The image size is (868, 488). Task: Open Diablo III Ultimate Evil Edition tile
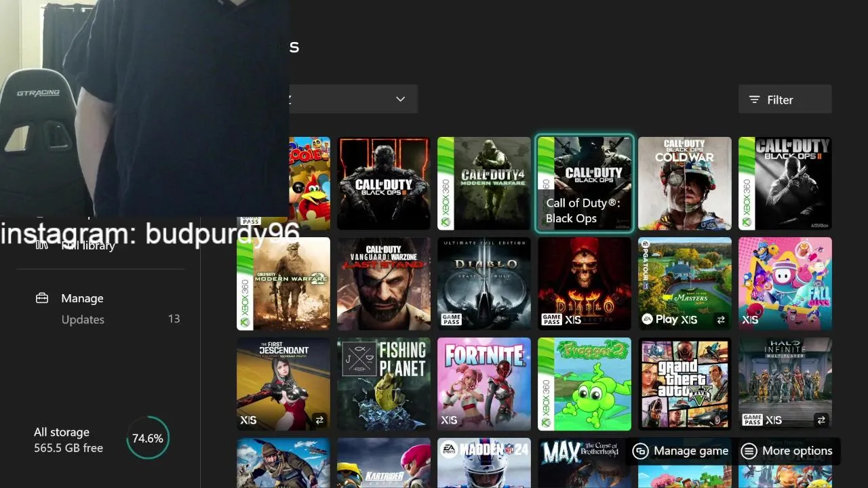pyautogui.click(x=484, y=283)
